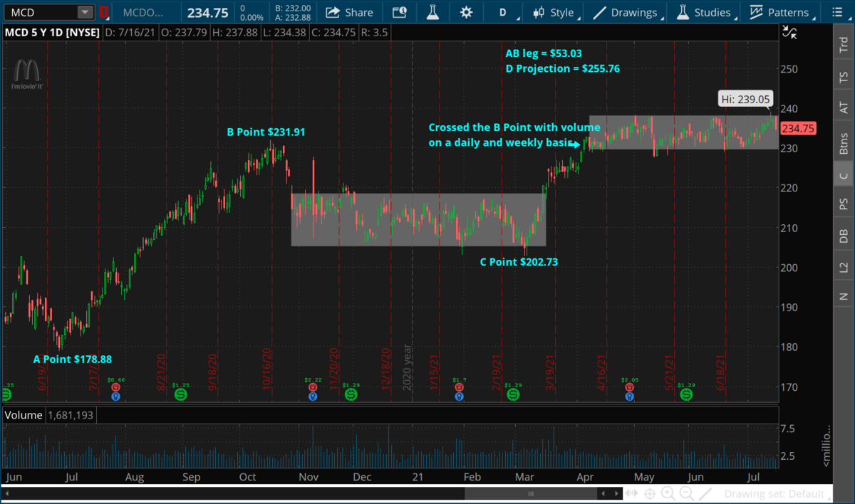
Task: Click the $1.29 dividend icon near December
Action: pos(351,394)
